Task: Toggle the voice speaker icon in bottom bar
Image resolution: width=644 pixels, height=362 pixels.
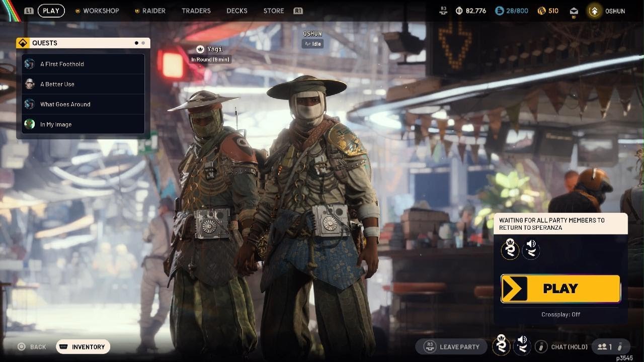Action: [x=522, y=345]
